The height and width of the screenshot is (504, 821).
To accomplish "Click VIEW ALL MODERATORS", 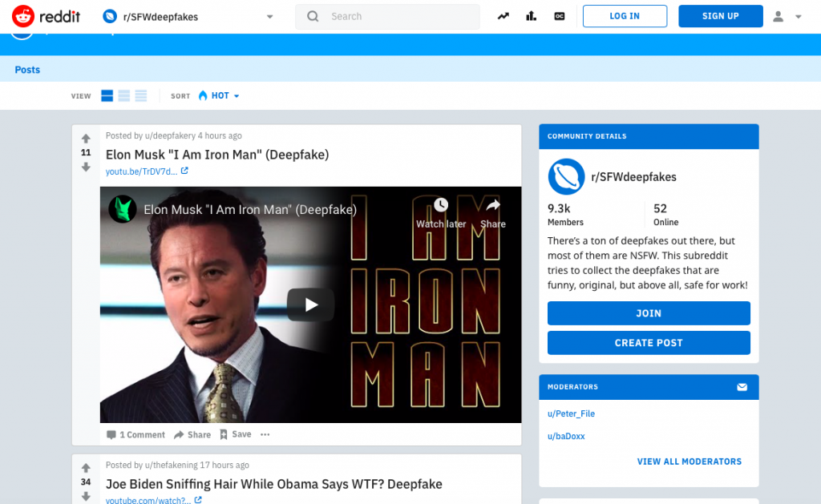I will (x=689, y=461).
